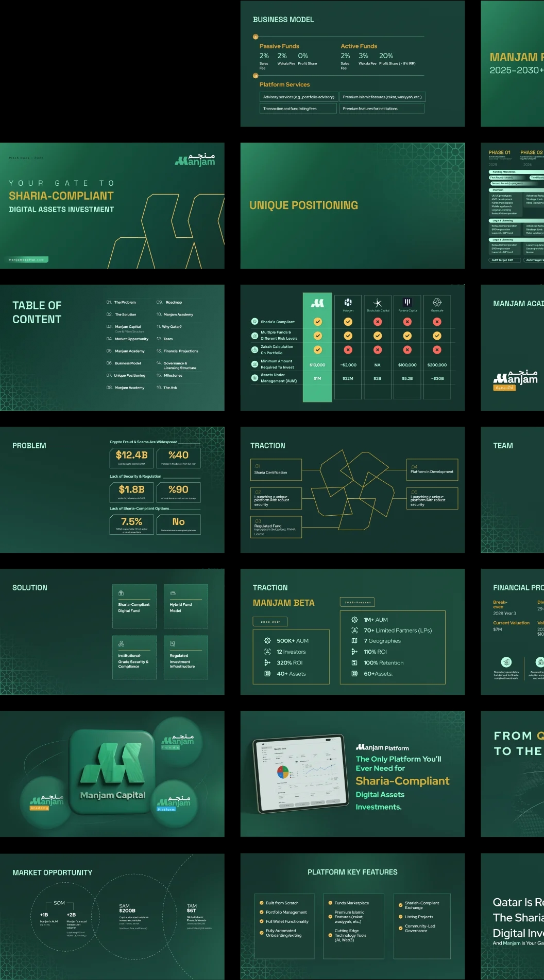Click the Manjam Platform circle badge
The image size is (544, 980).
coord(174,803)
